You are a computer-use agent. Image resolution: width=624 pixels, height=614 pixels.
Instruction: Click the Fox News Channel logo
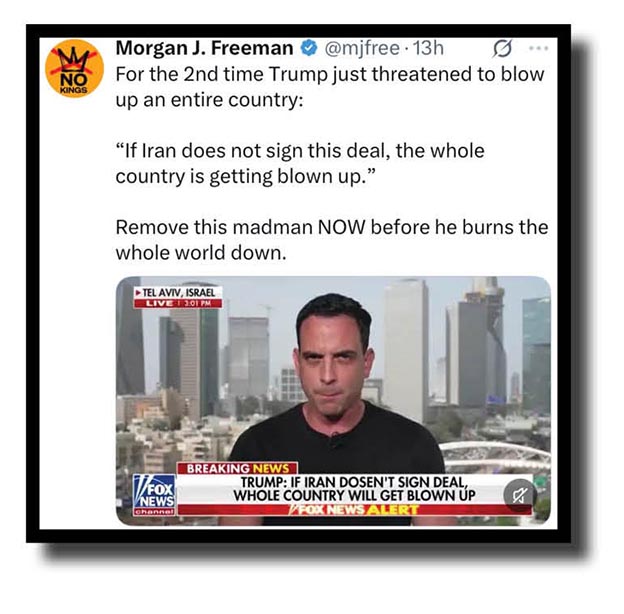tap(154, 495)
